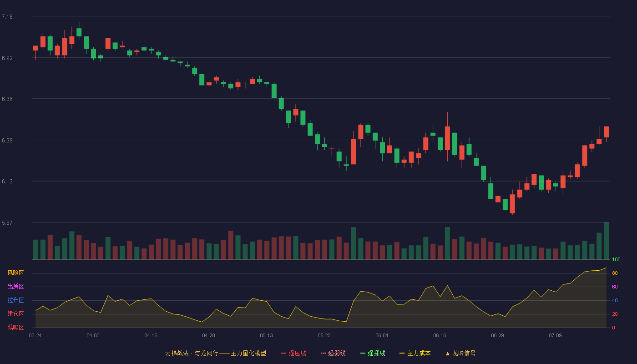Viewport: 637px width, 364px height.
Task: Click the 05-13 date axis label
Action: [266, 335]
